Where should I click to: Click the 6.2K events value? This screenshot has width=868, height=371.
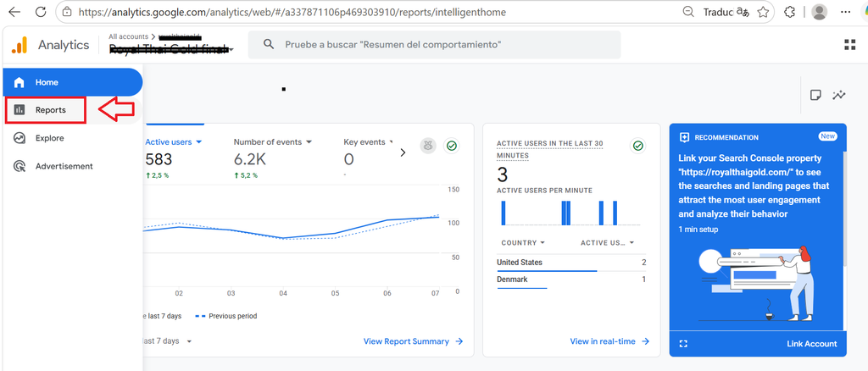pyautogui.click(x=250, y=159)
